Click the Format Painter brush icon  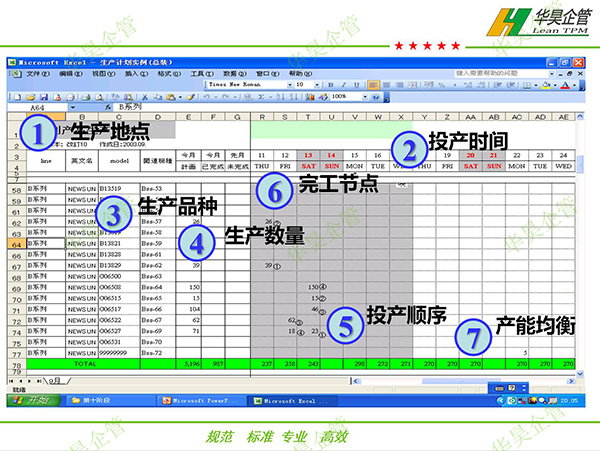pyautogui.click(x=189, y=96)
